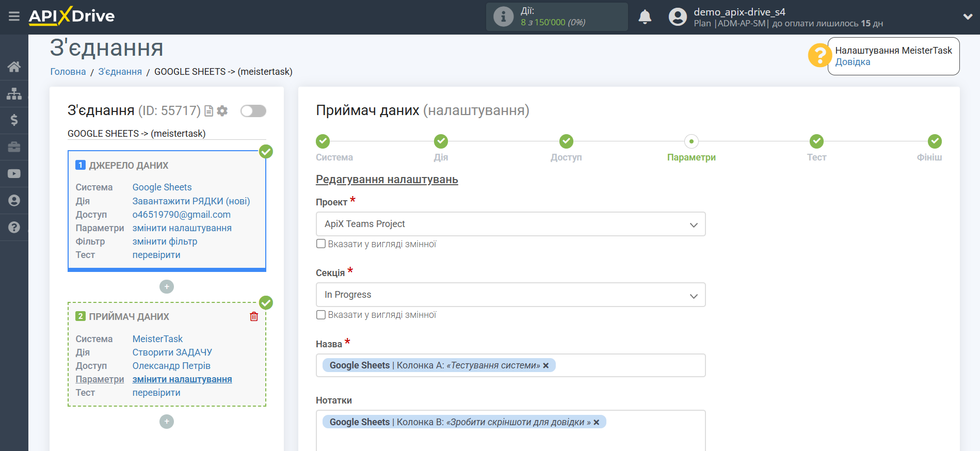Go to the Тест step in the wizard
The width and height of the screenshot is (980, 451).
pyautogui.click(x=816, y=141)
